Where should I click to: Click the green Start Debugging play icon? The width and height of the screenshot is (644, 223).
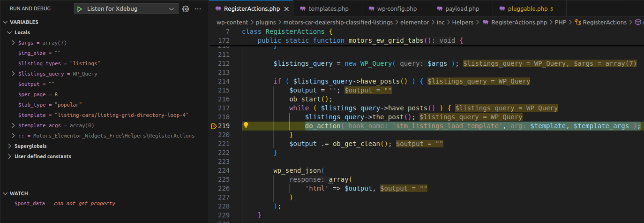pyautogui.click(x=80, y=9)
